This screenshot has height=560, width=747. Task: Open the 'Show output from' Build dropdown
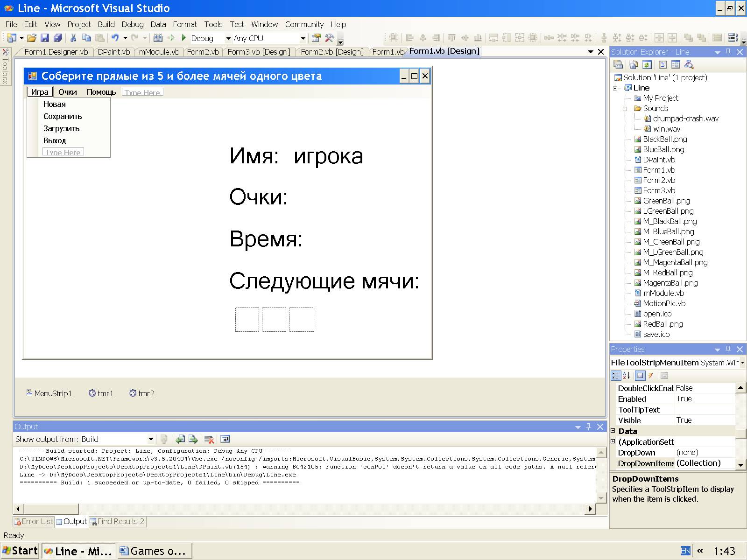tap(150, 439)
